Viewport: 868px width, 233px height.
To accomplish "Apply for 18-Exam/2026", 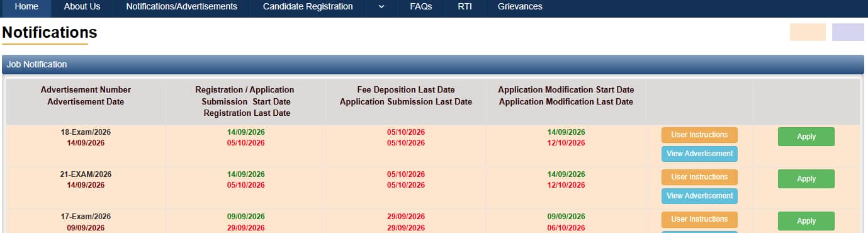I will [x=806, y=137].
